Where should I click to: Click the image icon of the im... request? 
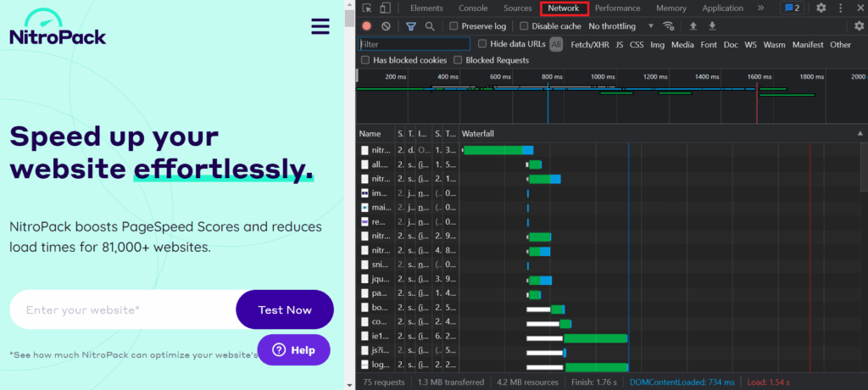point(364,193)
